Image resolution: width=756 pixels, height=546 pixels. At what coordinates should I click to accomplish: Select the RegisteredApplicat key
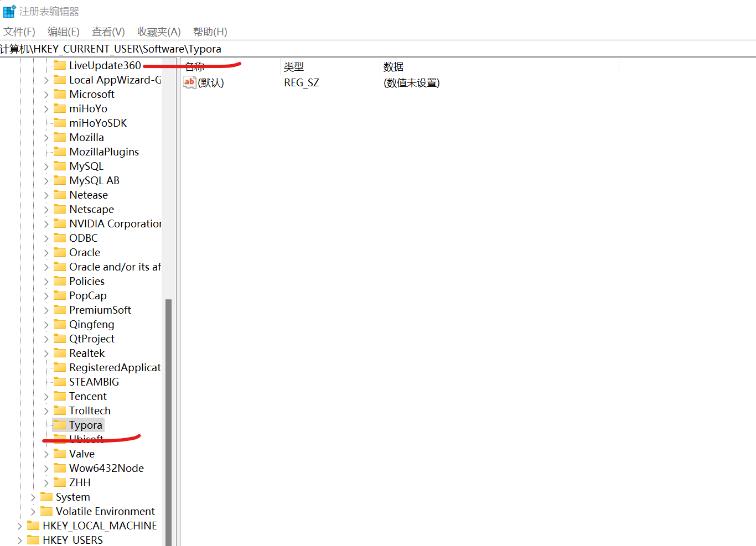click(115, 367)
